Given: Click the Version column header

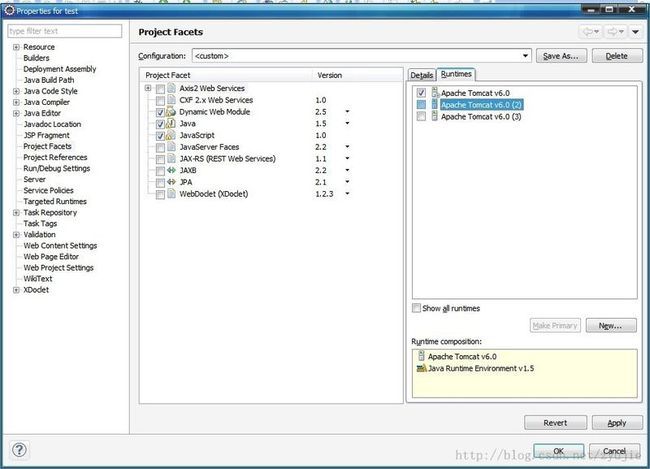Looking at the screenshot, I should tap(357, 75).
